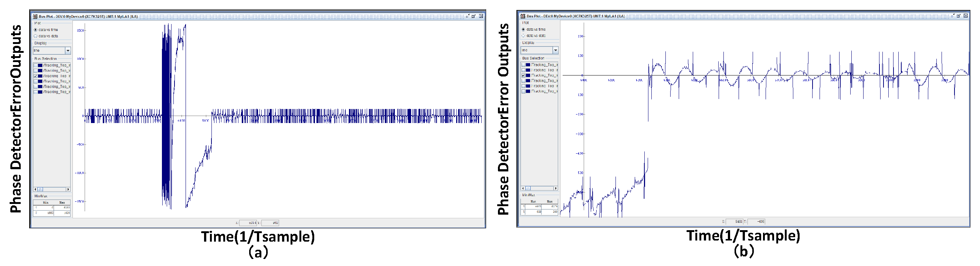
Task: Click right window's maximize titlebar icon
Action: [x=958, y=16]
